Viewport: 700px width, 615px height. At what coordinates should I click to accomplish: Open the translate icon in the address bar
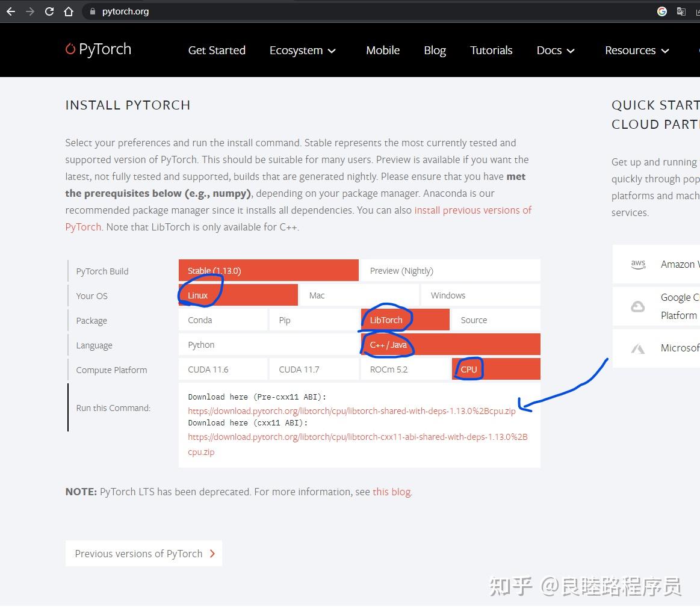click(x=681, y=11)
